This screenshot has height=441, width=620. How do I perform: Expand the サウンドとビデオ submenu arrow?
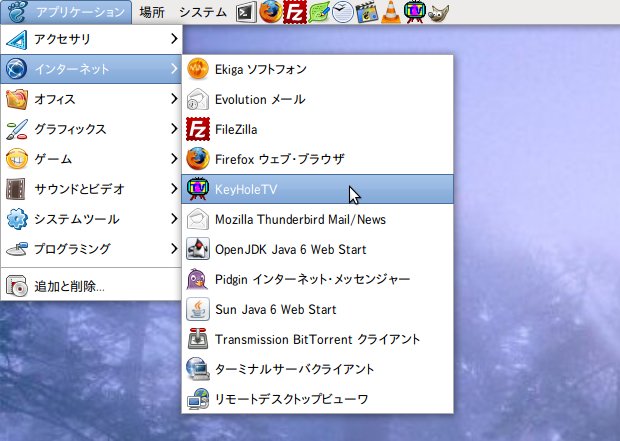[174, 189]
